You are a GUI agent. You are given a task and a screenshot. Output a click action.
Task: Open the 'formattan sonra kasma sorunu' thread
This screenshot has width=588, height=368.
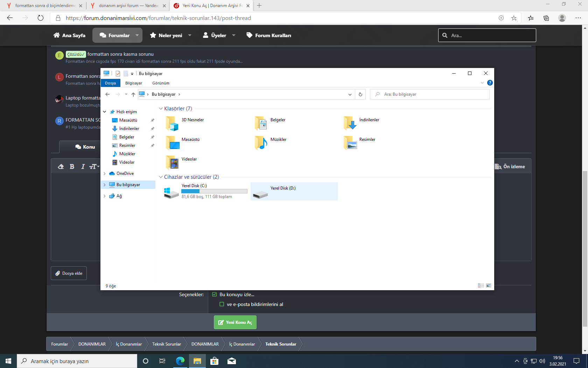pyautogui.click(x=120, y=54)
